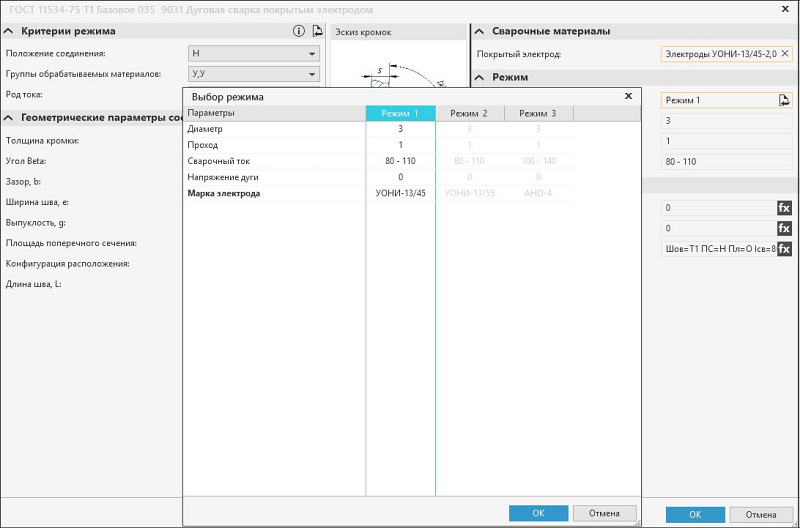
Task: Click the fx button beside the Шов=Т1 field
Action: tap(784, 249)
